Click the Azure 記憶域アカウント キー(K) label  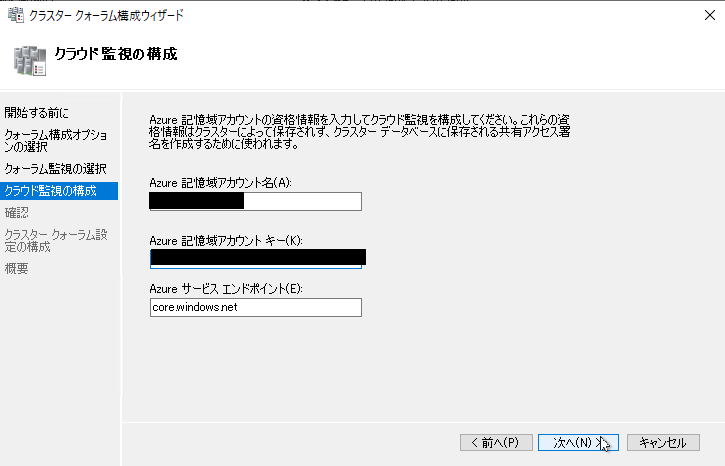click(x=226, y=241)
